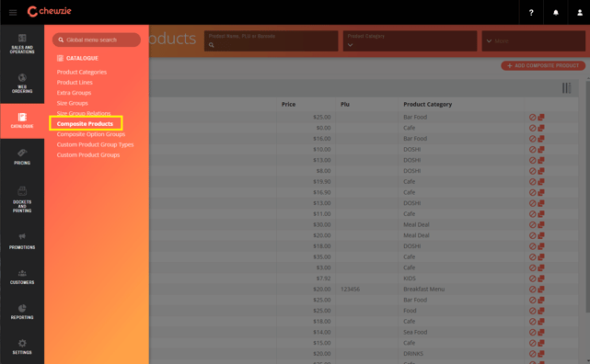Click the Breakfast Menu category cell
This screenshot has width=590, height=364.
click(423, 290)
